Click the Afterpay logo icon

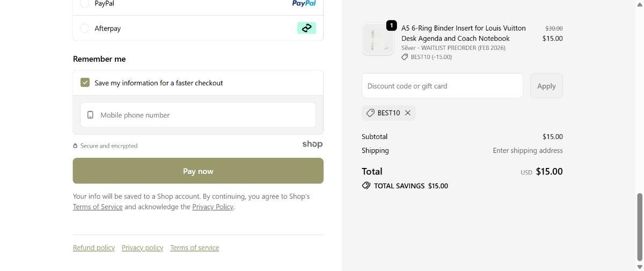pyautogui.click(x=306, y=28)
